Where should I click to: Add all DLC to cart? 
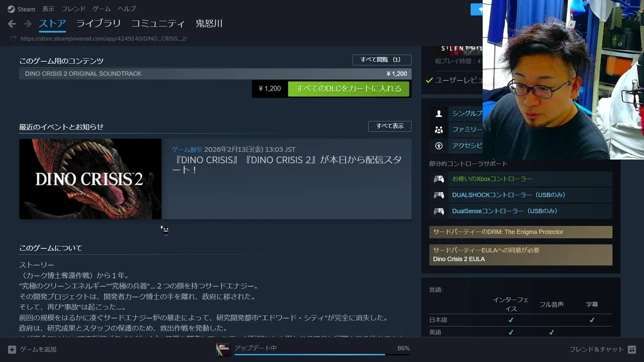click(349, 88)
